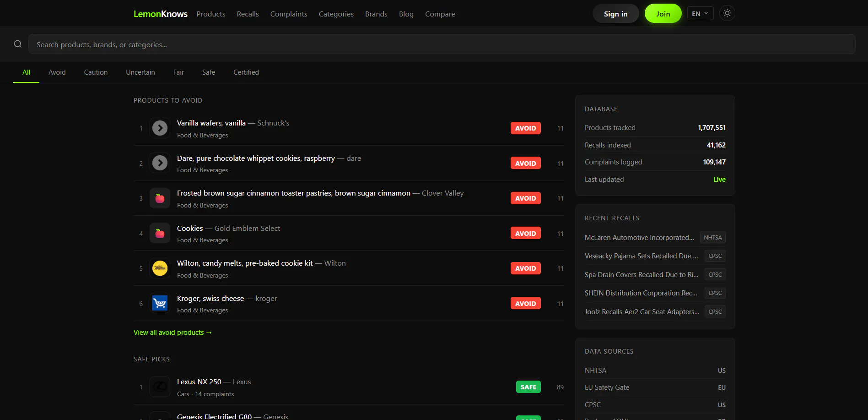Toggle the light/dark theme sun icon
The width and height of the screenshot is (868, 420).
point(727,13)
